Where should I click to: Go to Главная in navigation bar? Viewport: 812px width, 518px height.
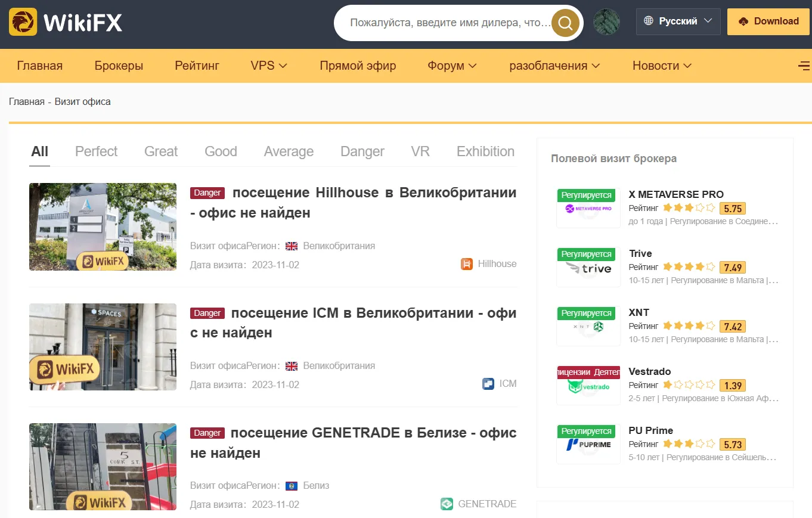40,66
